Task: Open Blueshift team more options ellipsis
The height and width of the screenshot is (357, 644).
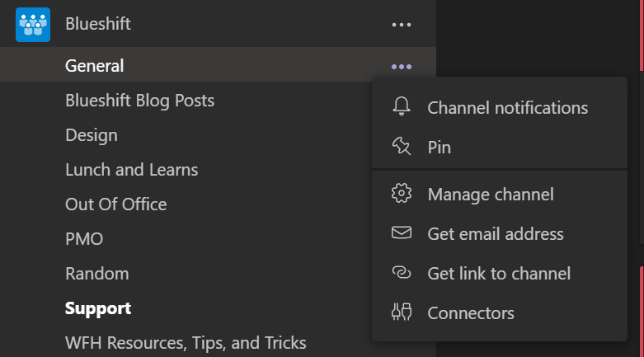Action: pos(402,25)
